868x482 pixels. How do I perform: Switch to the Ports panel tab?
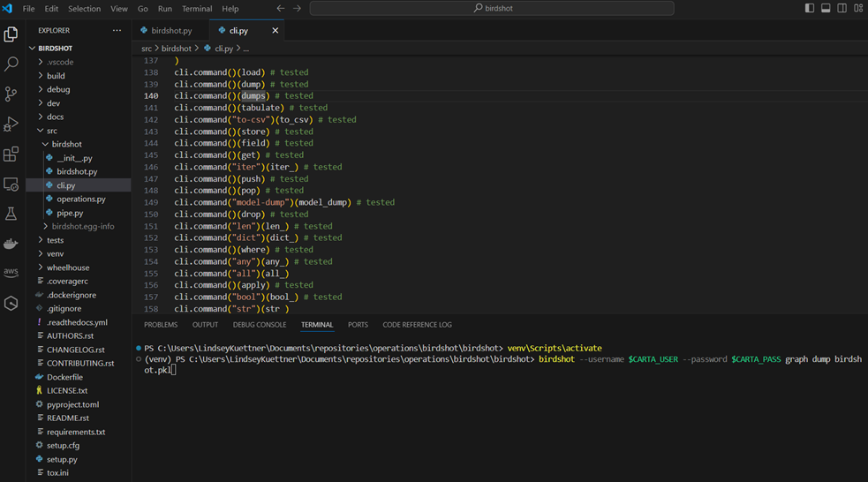pos(358,325)
